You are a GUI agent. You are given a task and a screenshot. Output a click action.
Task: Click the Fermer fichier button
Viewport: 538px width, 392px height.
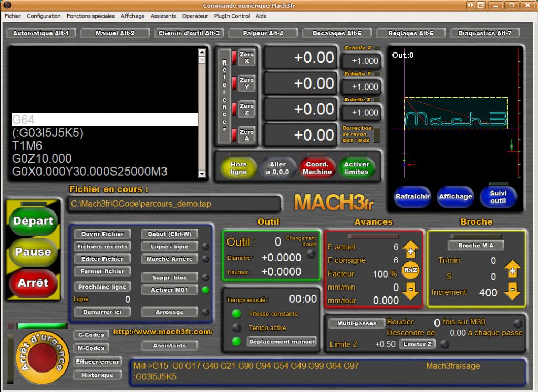[x=102, y=271]
